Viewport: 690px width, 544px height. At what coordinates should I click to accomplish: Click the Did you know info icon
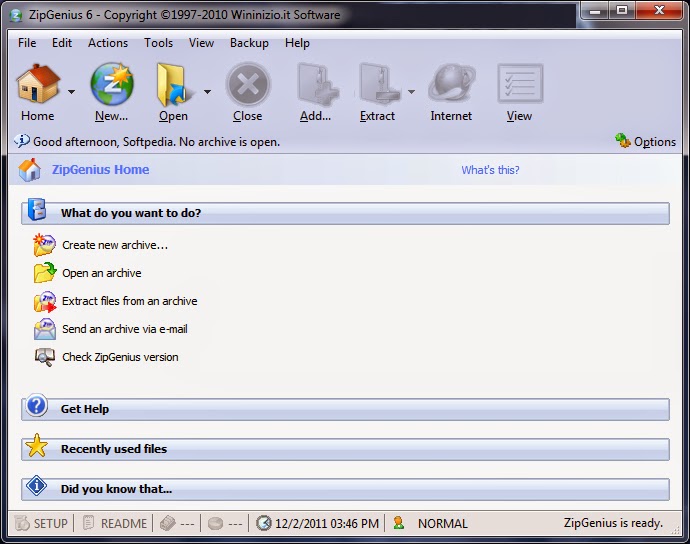coord(36,486)
